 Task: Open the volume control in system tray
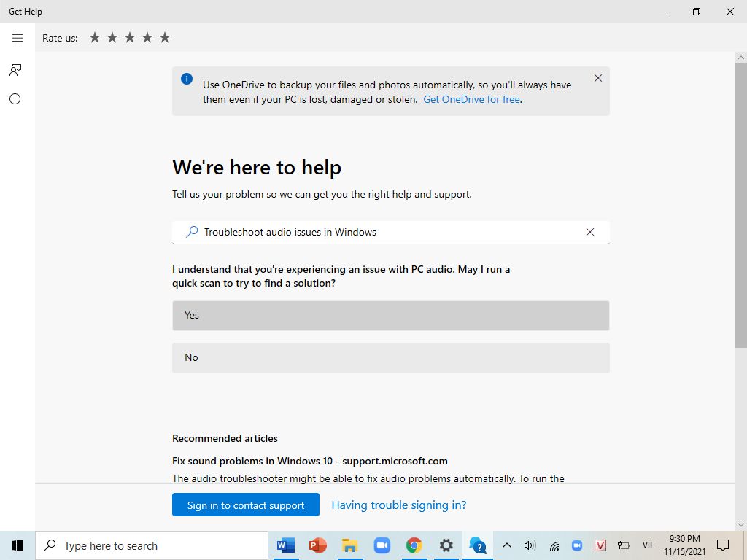[530, 545]
